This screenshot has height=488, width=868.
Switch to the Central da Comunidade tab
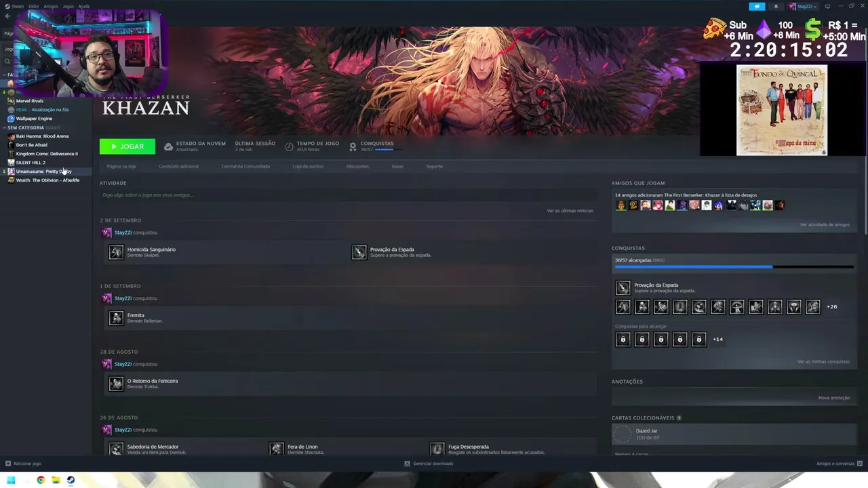pyautogui.click(x=245, y=166)
